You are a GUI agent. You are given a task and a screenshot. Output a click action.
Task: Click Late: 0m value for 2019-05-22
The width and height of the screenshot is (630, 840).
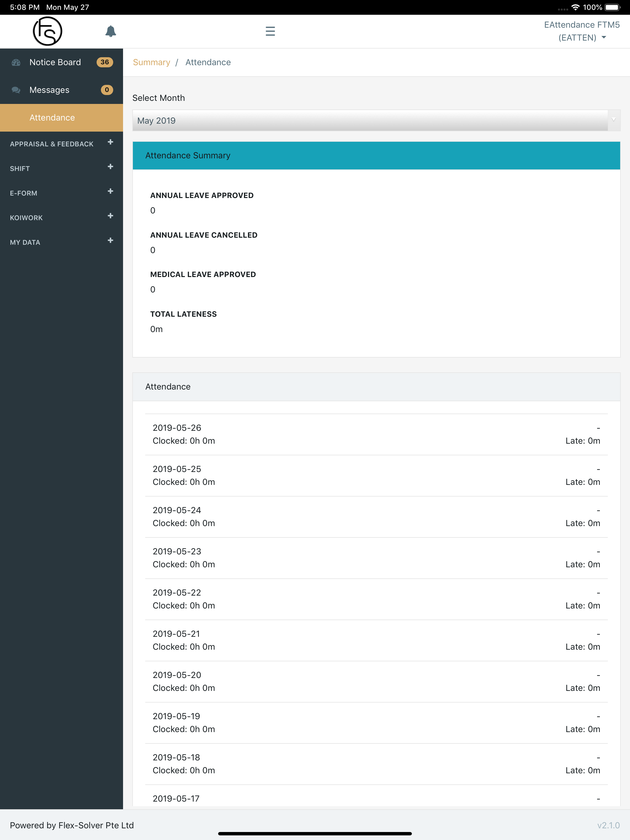(x=583, y=606)
